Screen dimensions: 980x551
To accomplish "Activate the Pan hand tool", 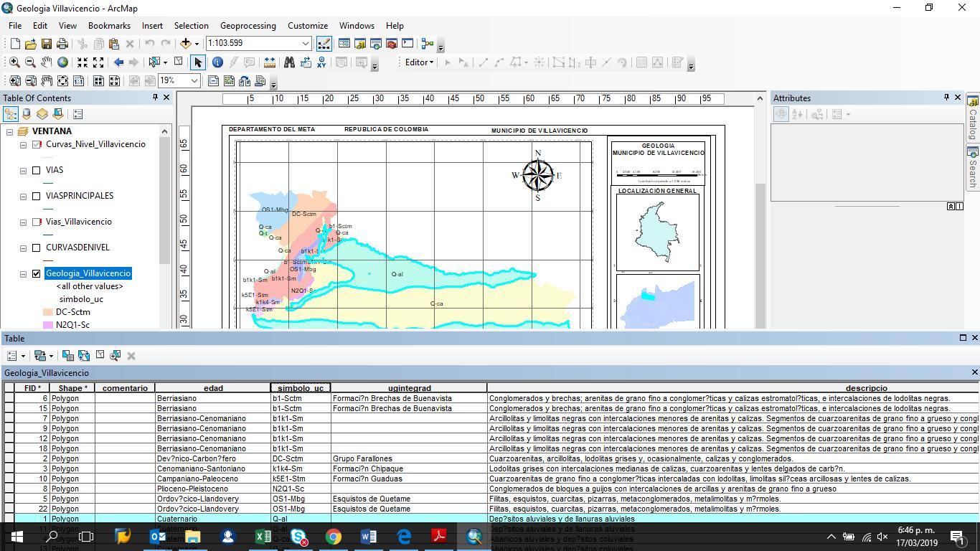I will [x=47, y=62].
